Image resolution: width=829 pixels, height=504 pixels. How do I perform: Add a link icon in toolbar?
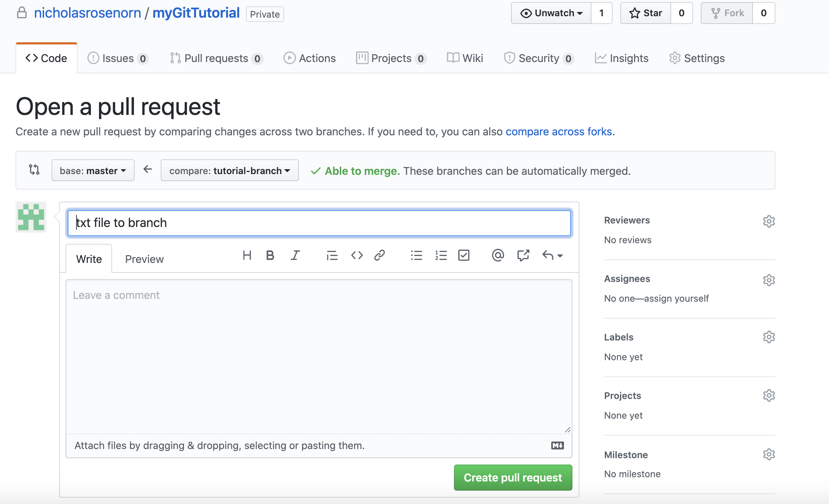[380, 255]
